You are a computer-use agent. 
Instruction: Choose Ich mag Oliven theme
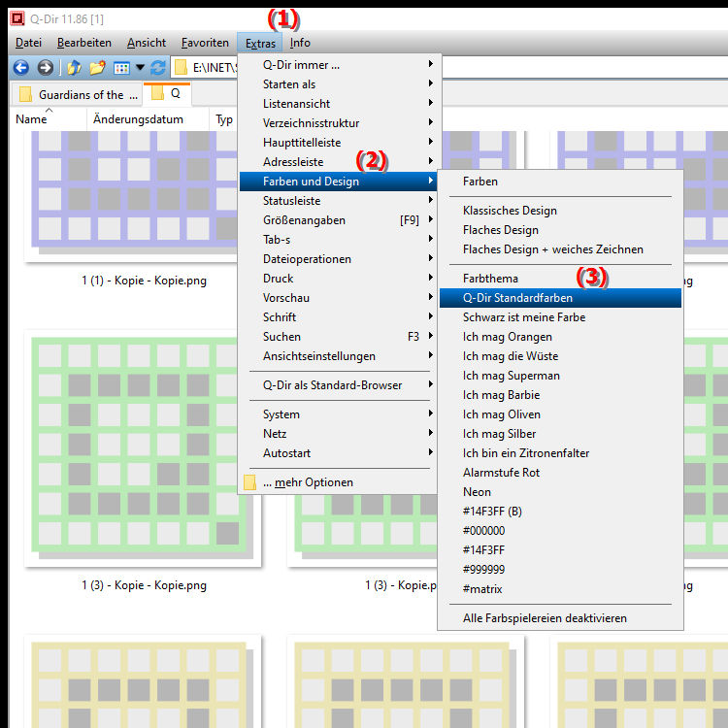pos(560,414)
